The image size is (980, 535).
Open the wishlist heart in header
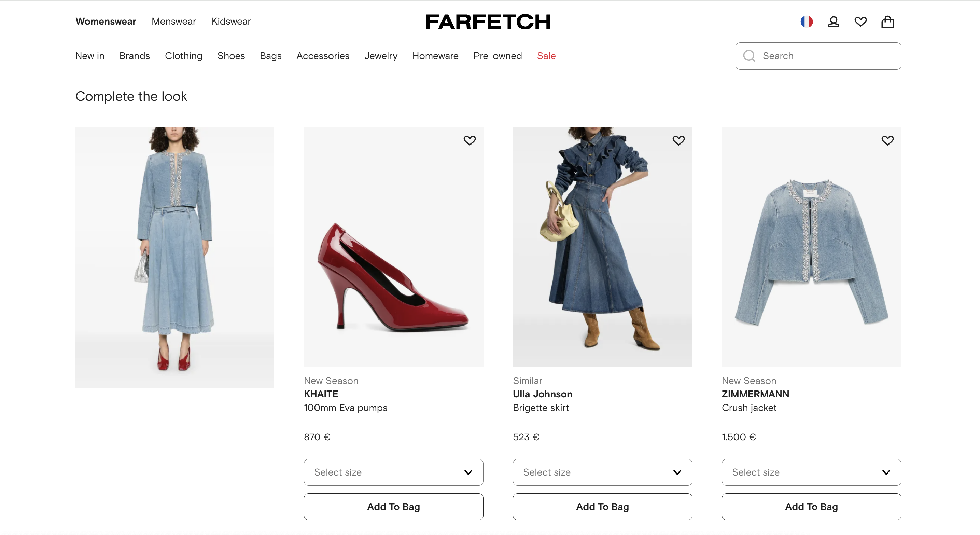click(x=860, y=22)
